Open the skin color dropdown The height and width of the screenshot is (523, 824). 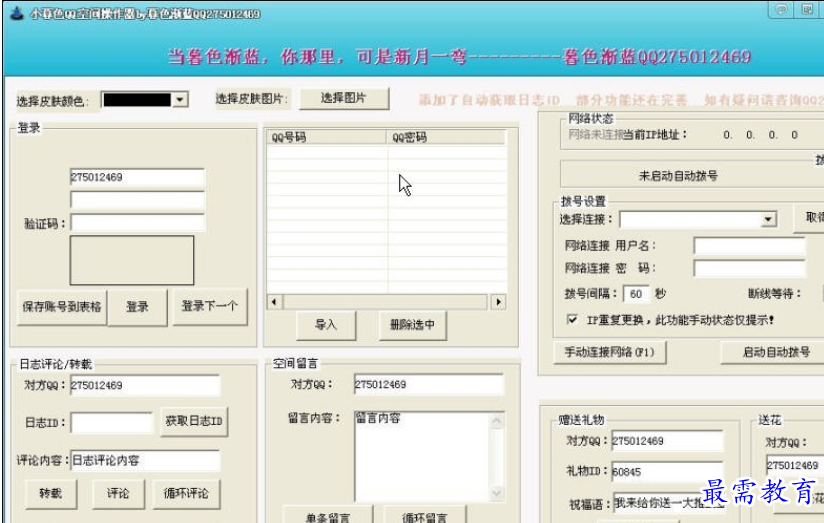coord(180,99)
